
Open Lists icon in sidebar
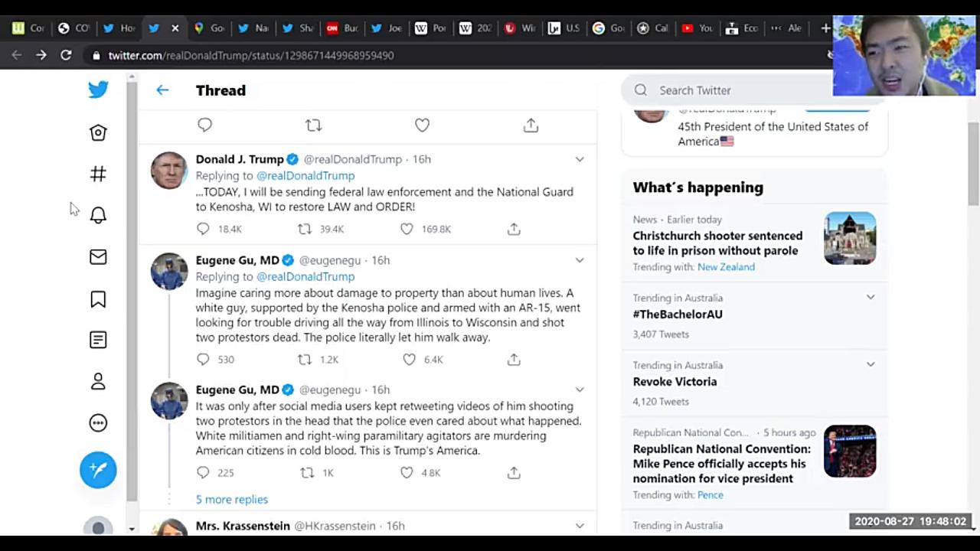click(x=98, y=340)
